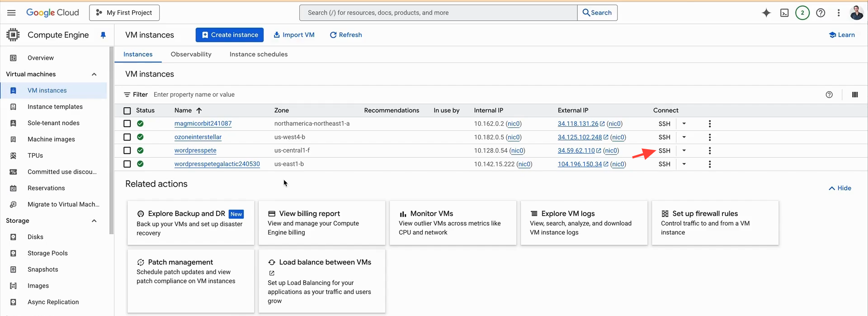
Task: Collapse the Storage sidebar section
Action: pyautogui.click(x=94, y=221)
